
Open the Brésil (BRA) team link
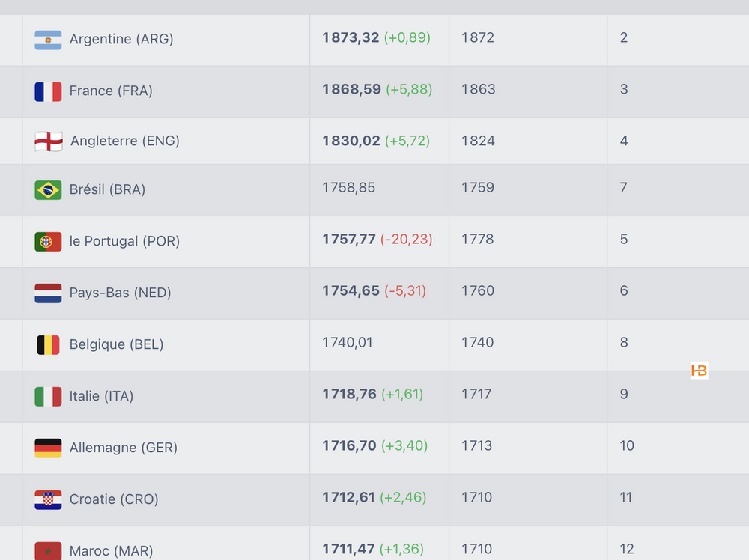coord(107,189)
